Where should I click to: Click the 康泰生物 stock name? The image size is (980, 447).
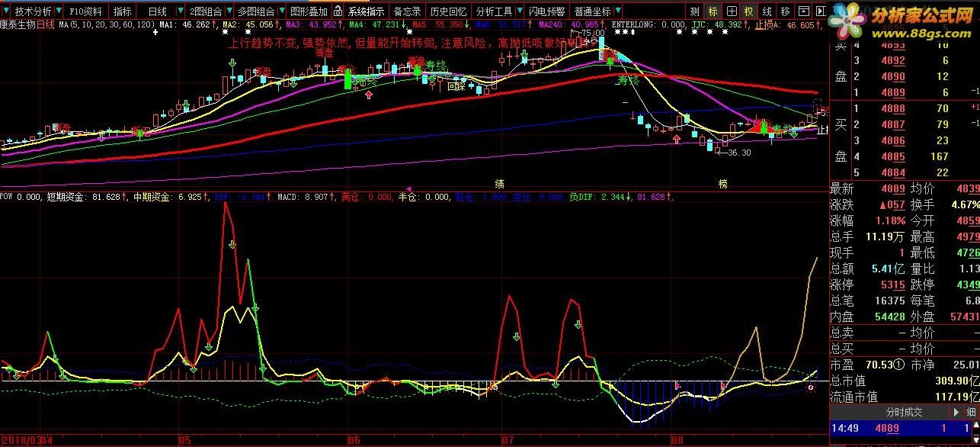click(x=18, y=24)
